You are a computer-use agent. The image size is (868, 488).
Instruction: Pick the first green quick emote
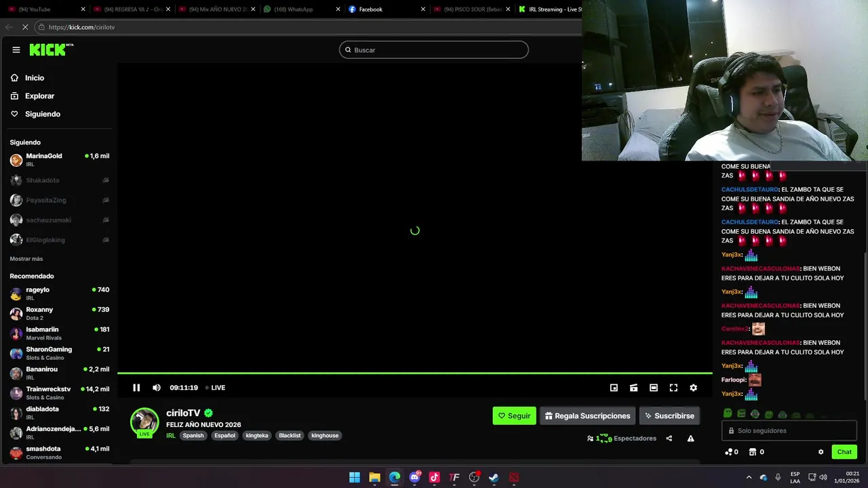pyautogui.click(x=728, y=413)
